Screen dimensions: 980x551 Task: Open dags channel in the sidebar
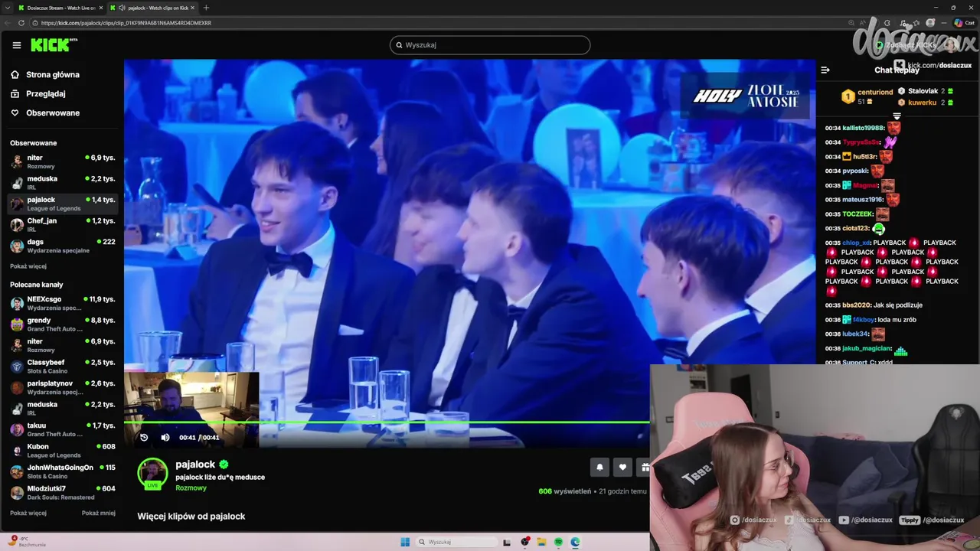point(62,246)
